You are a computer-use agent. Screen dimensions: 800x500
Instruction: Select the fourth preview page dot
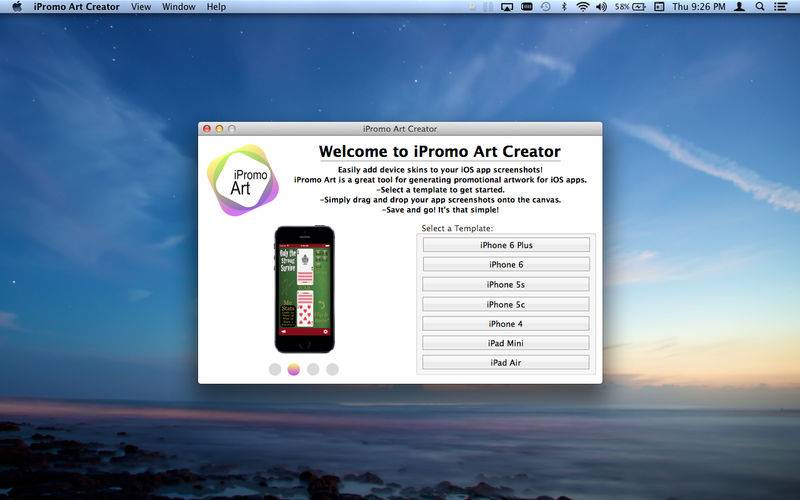point(332,369)
